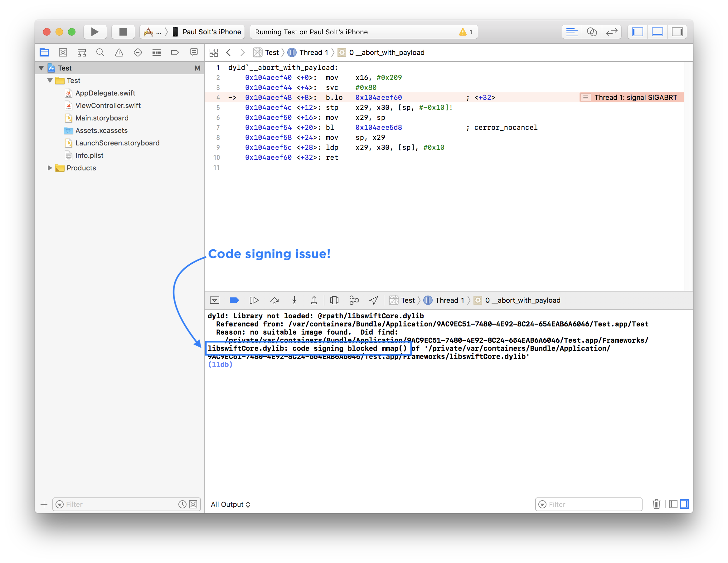Stop the running app
Image resolution: width=728 pixels, height=563 pixels.
(123, 32)
